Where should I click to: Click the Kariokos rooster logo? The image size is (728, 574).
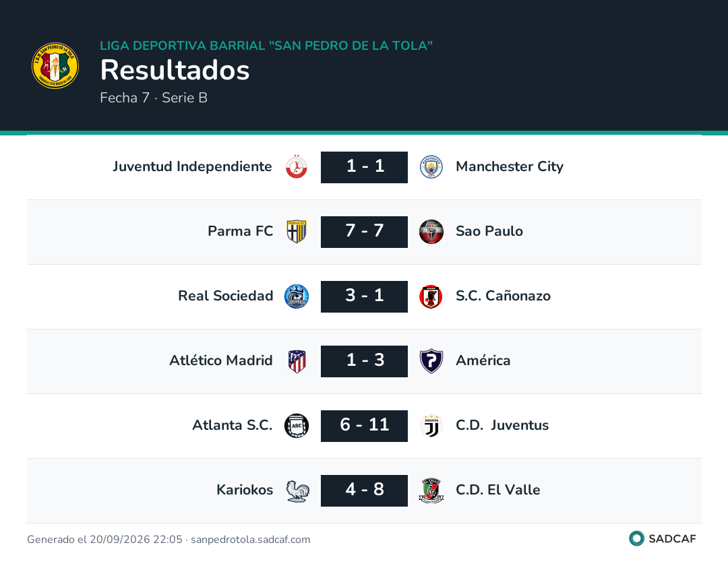(x=296, y=490)
